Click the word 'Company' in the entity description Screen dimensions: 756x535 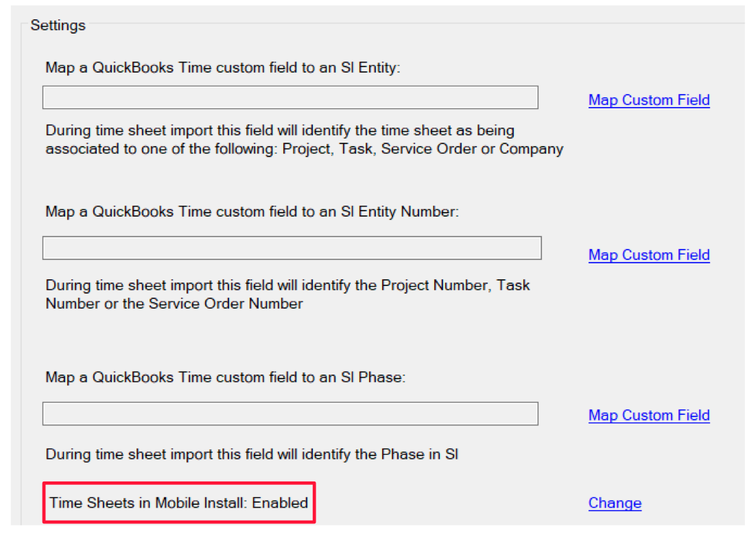[x=531, y=149]
